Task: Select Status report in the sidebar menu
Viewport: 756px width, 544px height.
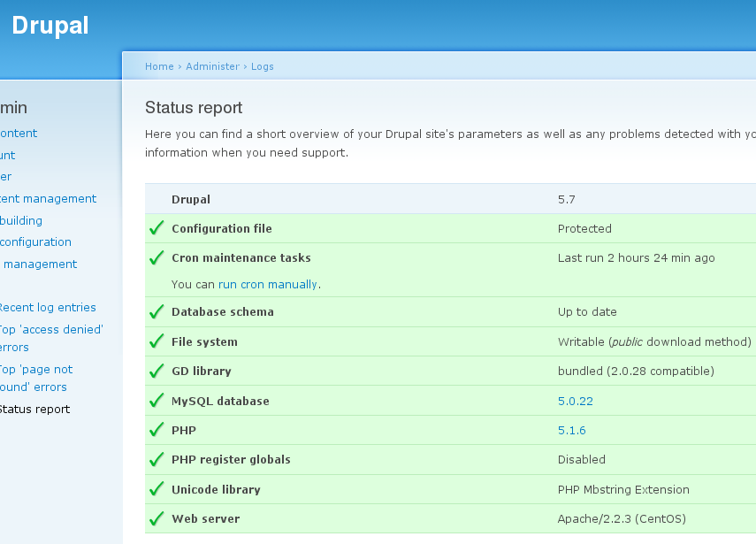Action: pos(34,410)
